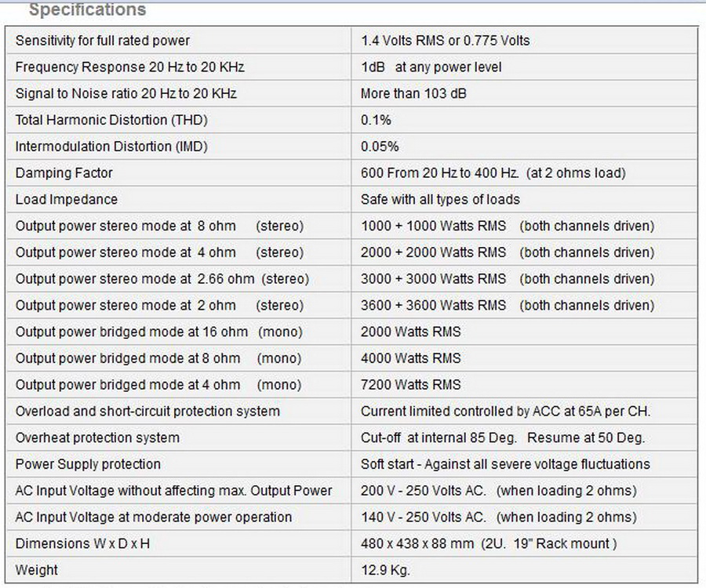Screen dimensions: 706x588
Task: Click 'Safe with all types of loads'
Action: click(440, 200)
